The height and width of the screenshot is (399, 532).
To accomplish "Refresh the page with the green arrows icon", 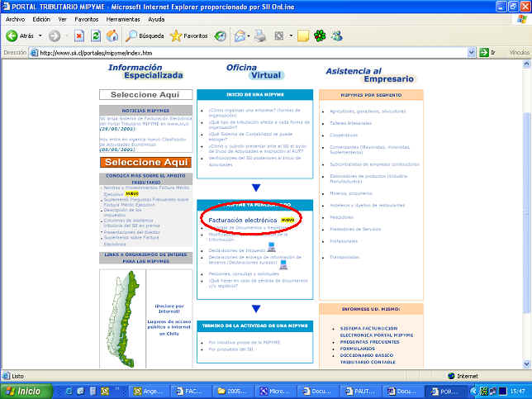I will [x=96, y=36].
